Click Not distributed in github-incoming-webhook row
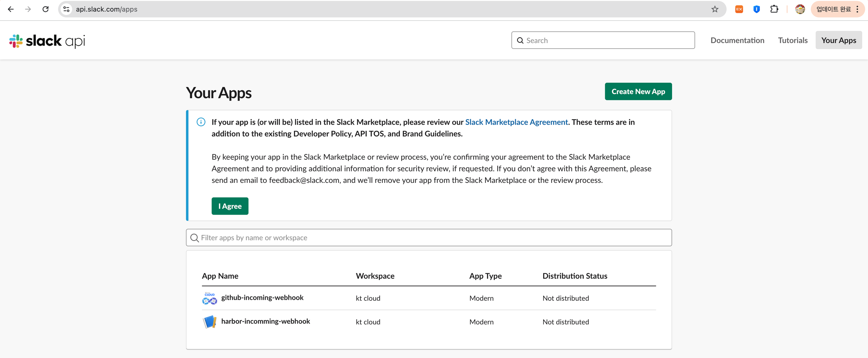The height and width of the screenshot is (358, 868). tap(566, 298)
